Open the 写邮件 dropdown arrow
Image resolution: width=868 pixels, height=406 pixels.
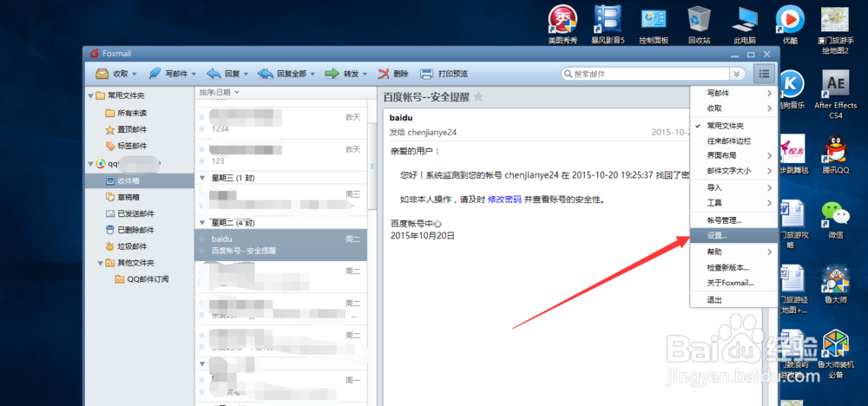[194, 74]
